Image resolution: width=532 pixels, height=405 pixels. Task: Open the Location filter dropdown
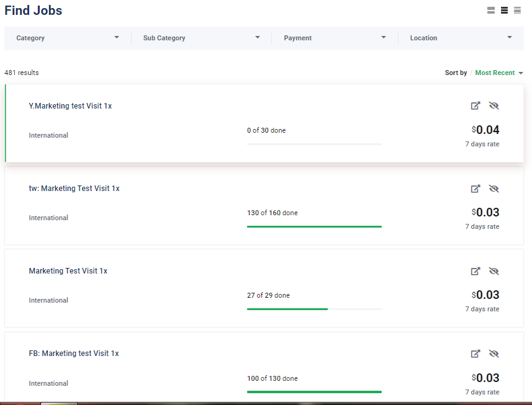(461, 38)
